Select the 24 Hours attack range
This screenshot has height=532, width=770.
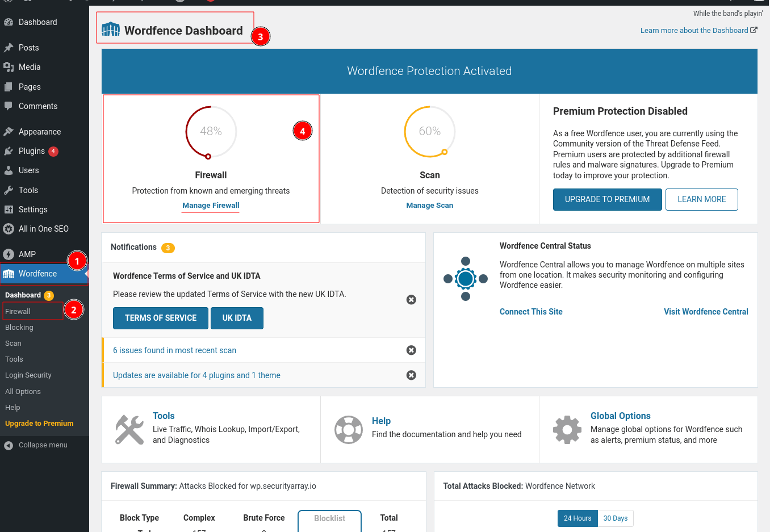click(577, 518)
